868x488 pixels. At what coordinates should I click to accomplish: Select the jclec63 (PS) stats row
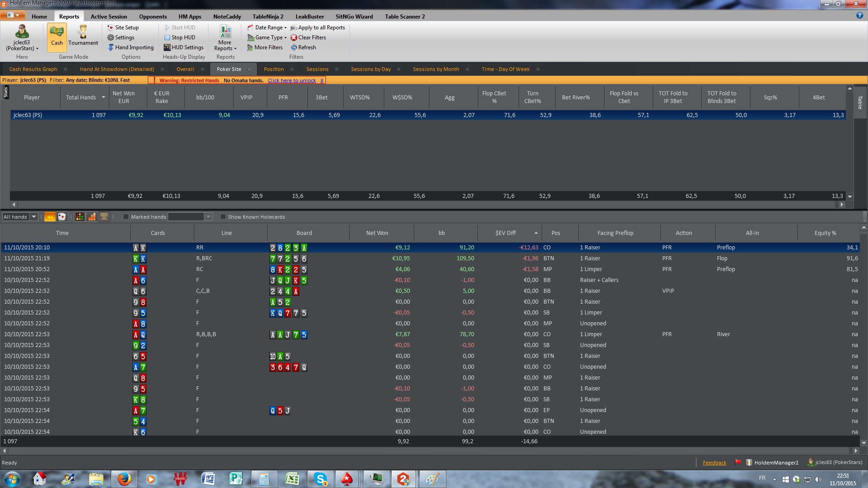[x=428, y=115]
